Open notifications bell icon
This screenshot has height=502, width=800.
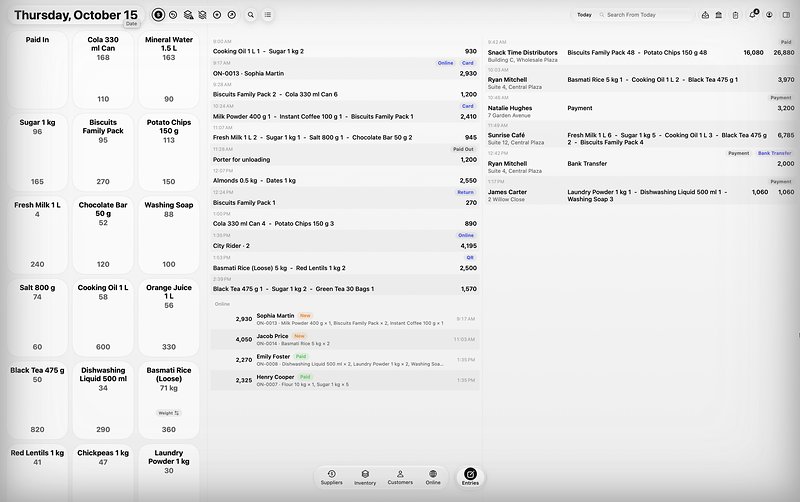(x=753, y=14)
